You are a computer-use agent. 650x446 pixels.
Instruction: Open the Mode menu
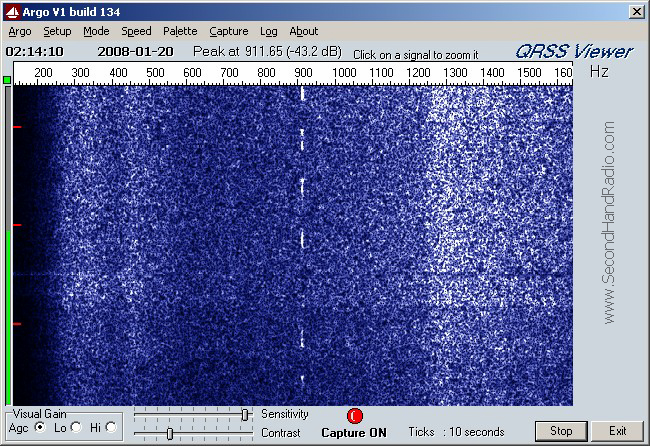click(96, 31)
